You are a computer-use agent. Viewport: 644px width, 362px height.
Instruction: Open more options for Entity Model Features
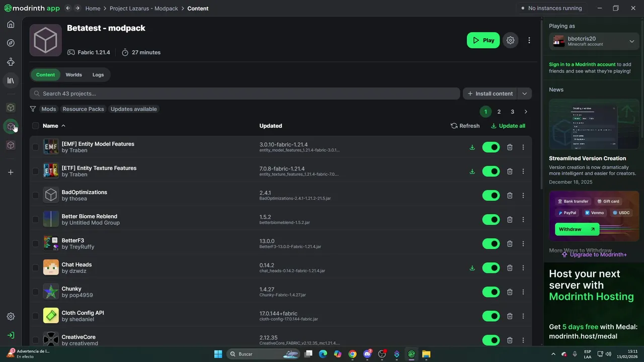(523, 147)
